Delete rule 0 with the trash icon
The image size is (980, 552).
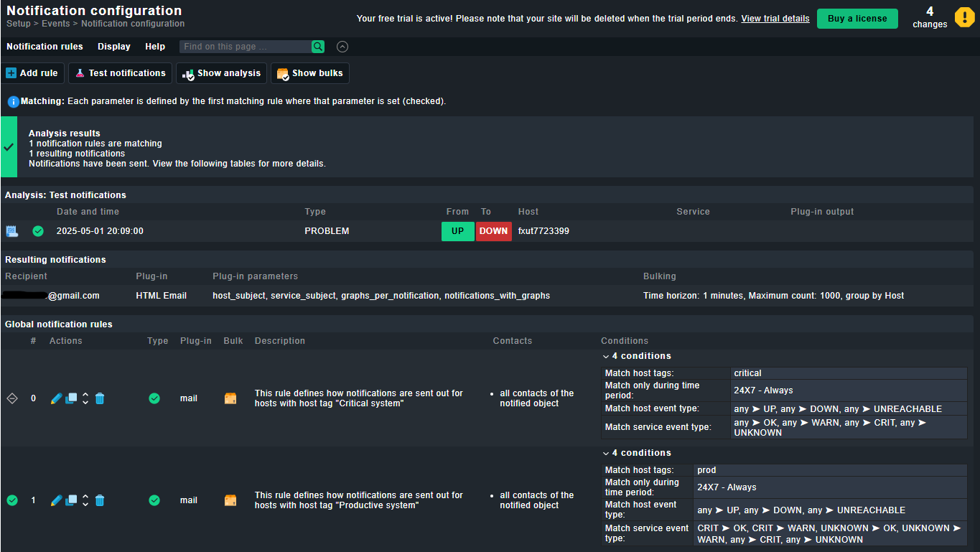(x=100, y=398)
